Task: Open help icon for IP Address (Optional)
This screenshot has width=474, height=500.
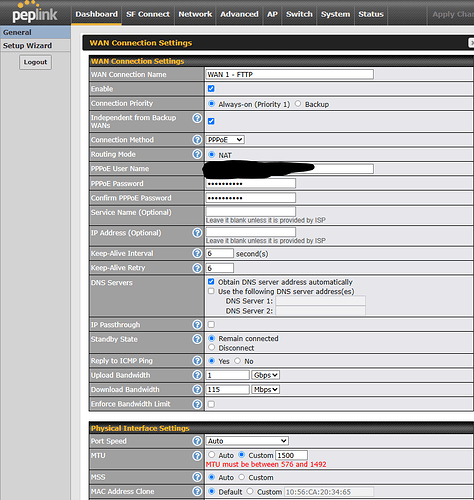Action: 197,233
